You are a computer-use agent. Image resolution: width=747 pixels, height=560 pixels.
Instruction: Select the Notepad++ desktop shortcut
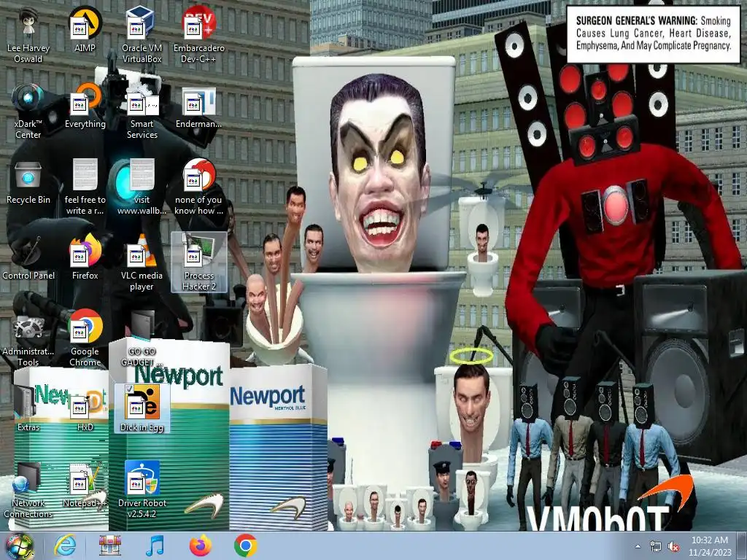tap(85, 485)
